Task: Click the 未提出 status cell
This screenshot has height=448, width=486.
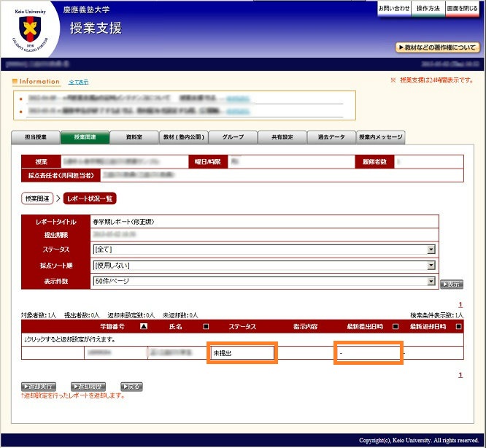Action: (242, 353)
